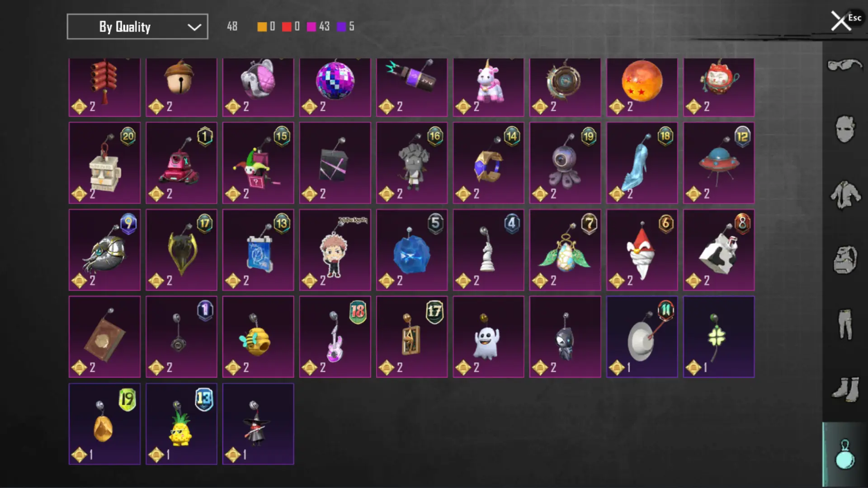Screen dimensions: 868x488
Task: Click the dropdown chevron arrow beside By Quality
Action: (x=194, y=27)
